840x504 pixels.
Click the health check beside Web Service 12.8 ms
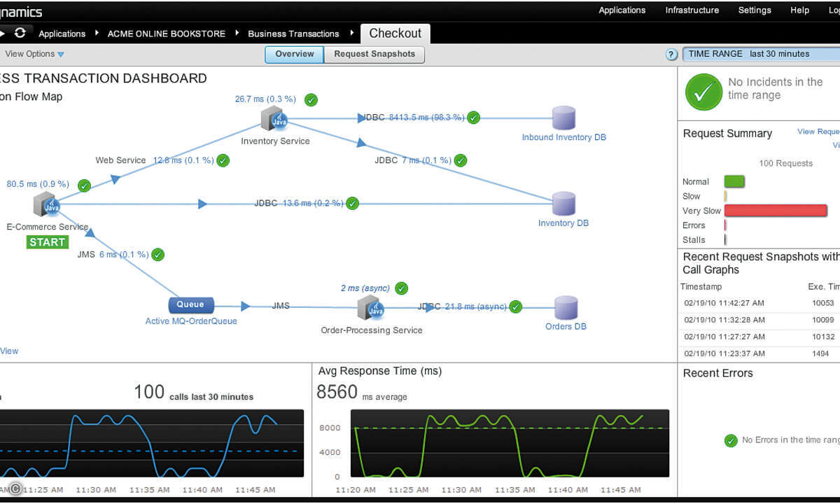[x=223, y=160]
